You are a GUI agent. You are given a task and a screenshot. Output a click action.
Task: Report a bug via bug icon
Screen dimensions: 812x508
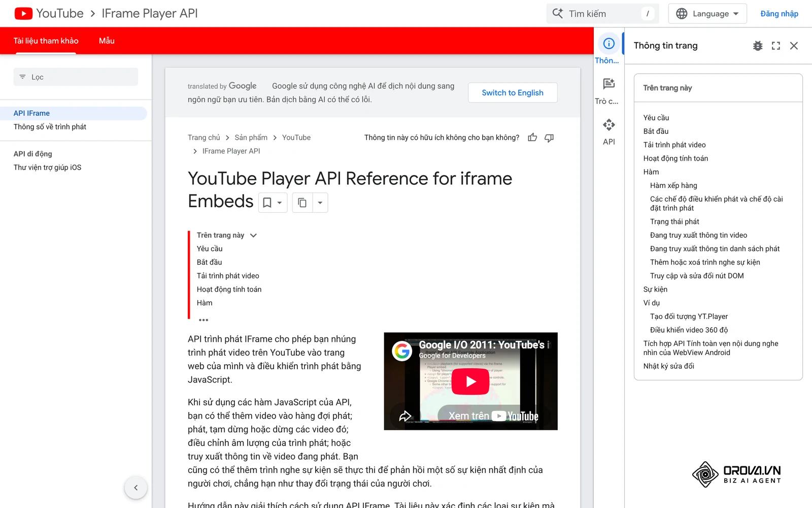(x=758, y=46)
